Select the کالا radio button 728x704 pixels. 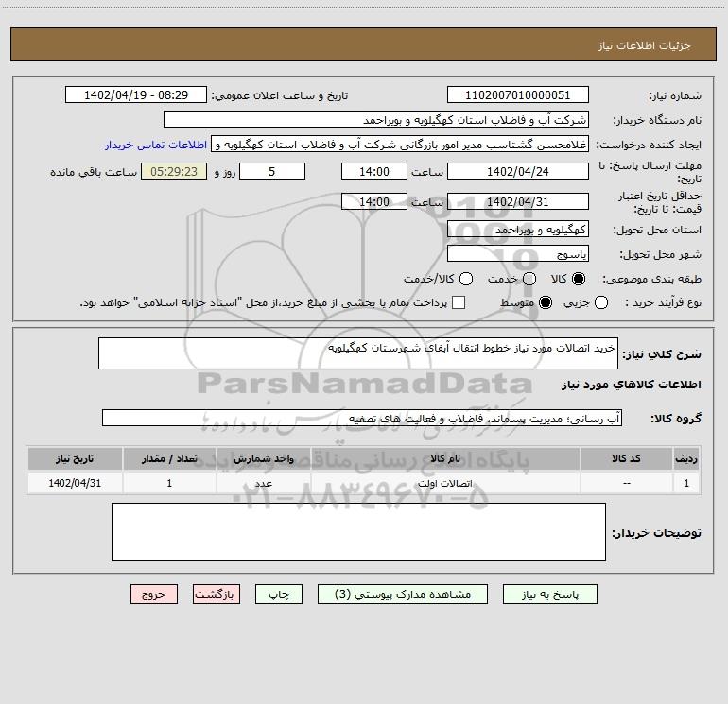tap(579, 279)
